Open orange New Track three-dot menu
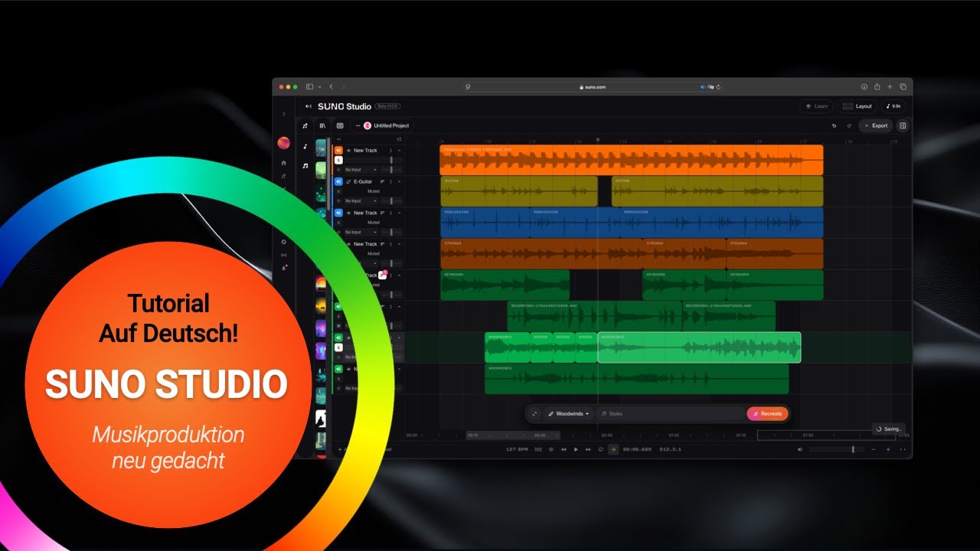The image size is (980, 551). (390, 151)
